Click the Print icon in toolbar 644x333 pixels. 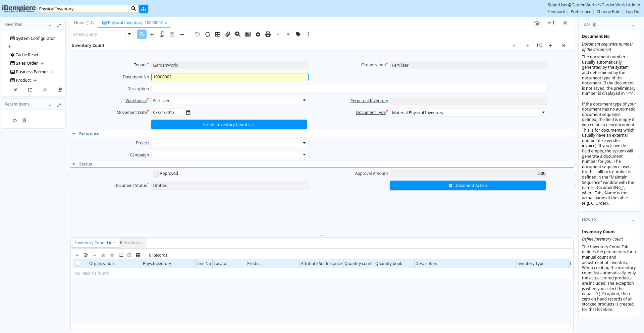[268, 34]
